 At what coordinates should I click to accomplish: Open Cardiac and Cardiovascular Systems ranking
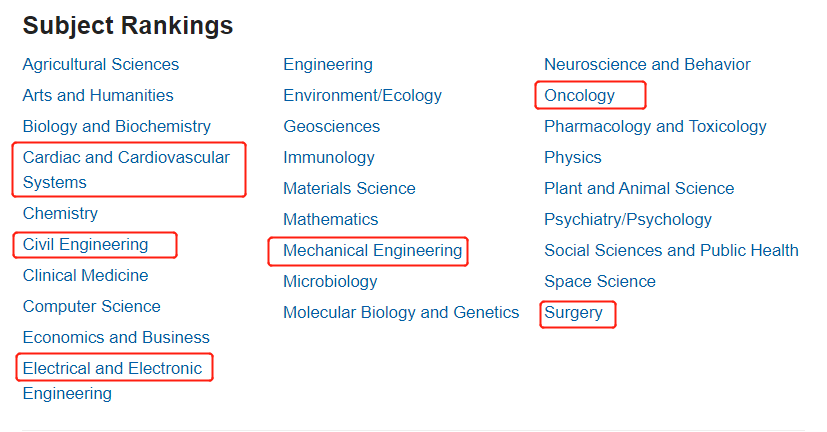pos(126,170)
